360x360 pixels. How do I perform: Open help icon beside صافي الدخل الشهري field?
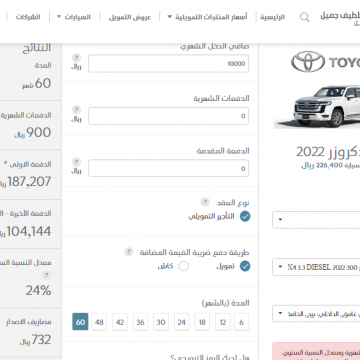coord(76,58)
